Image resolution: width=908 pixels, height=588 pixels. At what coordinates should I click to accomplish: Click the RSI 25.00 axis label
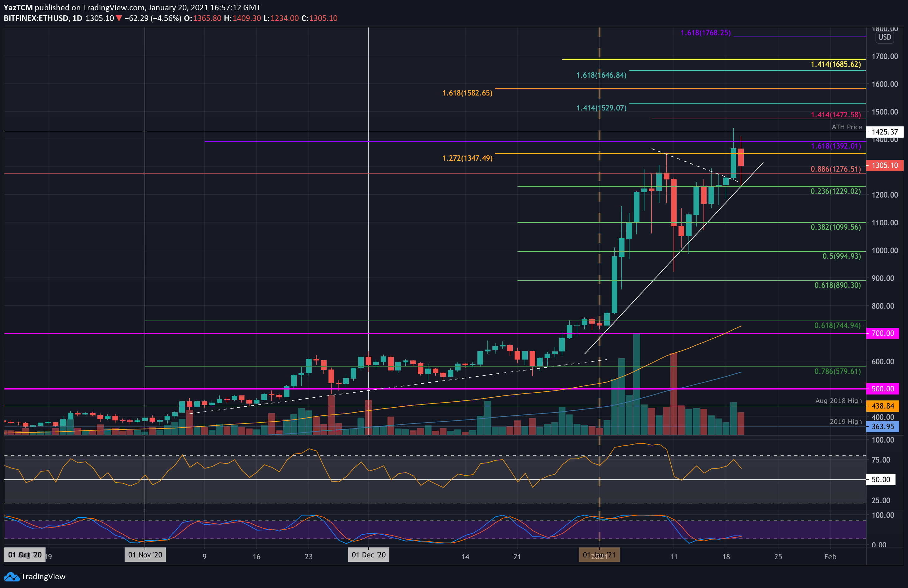pos(881,500)
